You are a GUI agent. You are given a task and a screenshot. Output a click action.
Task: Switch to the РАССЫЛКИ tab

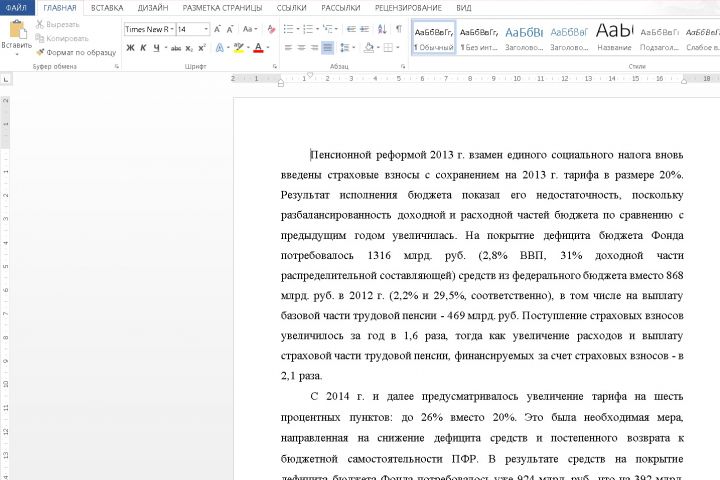341,8
